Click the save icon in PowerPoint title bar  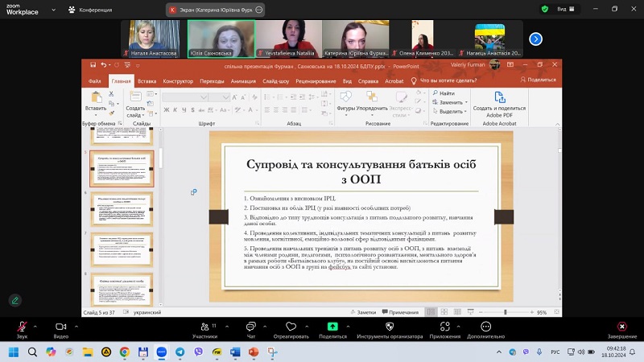[x=93, y=65]
